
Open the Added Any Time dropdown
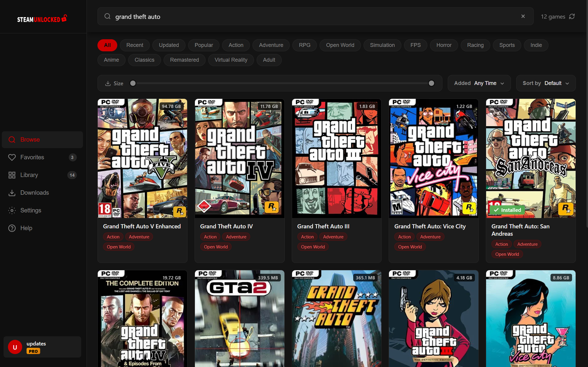pyautogui.click(x=479, y=83)
